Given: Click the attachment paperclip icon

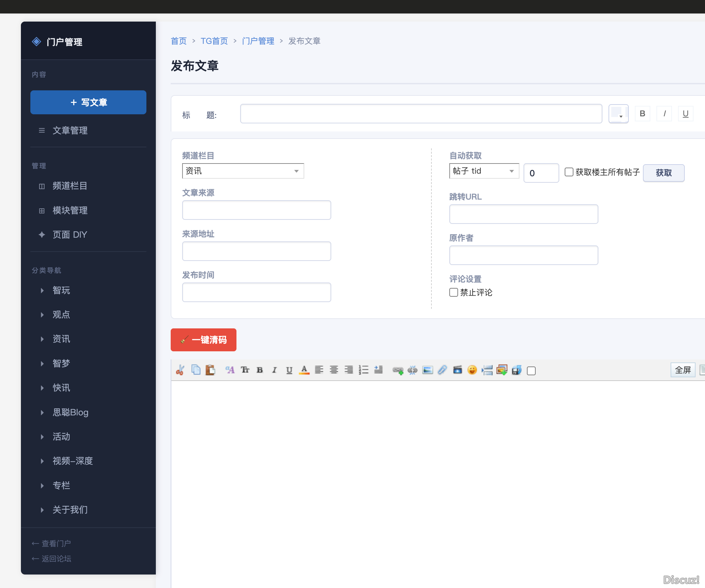Looking at the screenshot, I should pos(442,370).
